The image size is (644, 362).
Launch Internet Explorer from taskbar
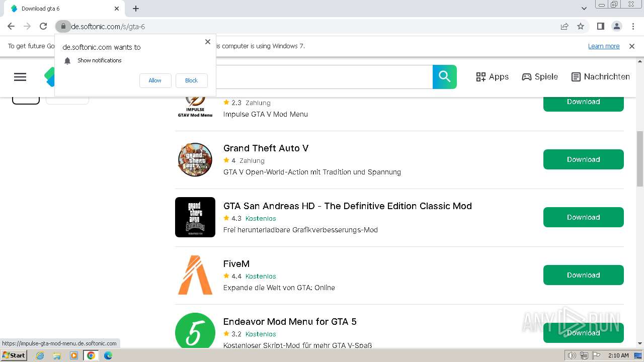coord(40,355)
